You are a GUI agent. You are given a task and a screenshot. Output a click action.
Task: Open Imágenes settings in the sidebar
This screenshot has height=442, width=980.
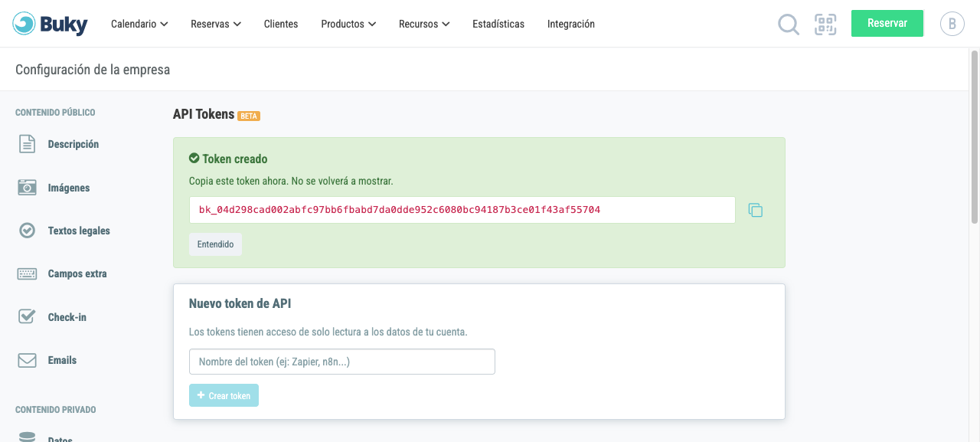click(x=69, y=188)
